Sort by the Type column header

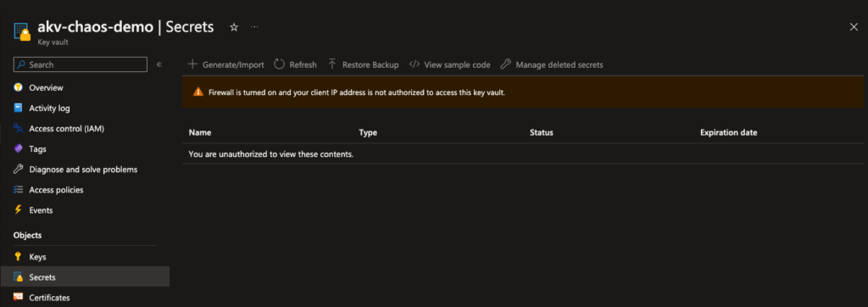pos(368,132)
